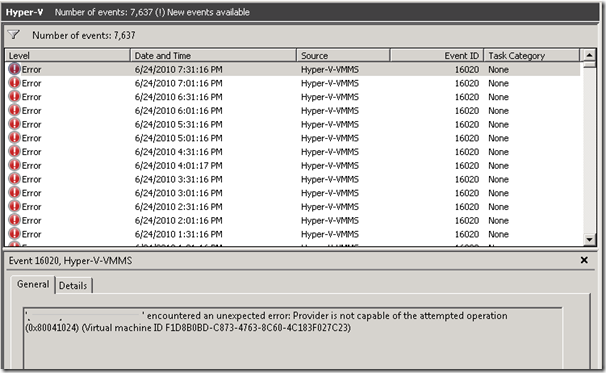Image resolution: width=606 pixels, height=373 pixels.
Task: Click the Task Category column header
Action: pos(532,56)
